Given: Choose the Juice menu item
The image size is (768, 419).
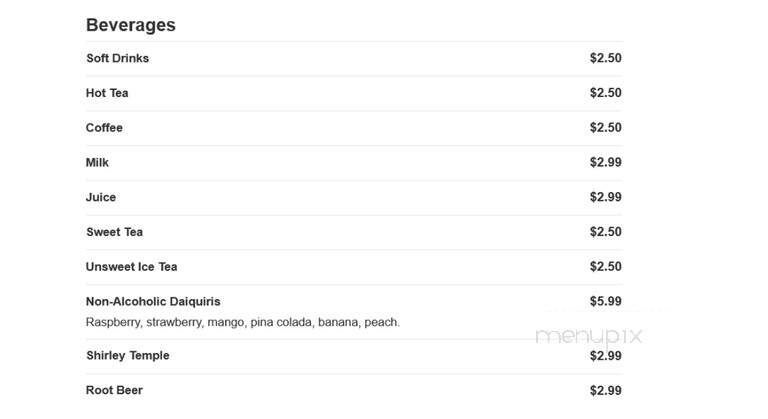Looking at the screenshot, I should point(101,197).
